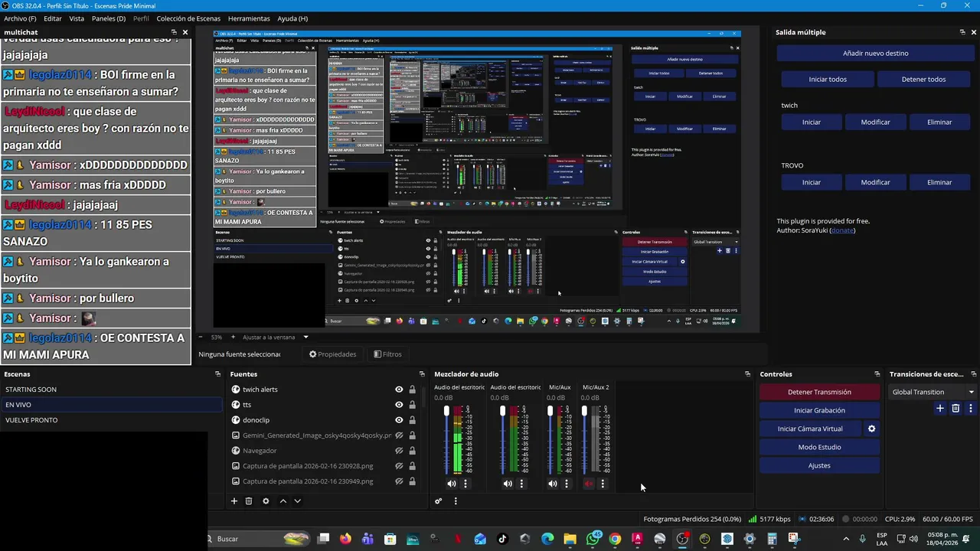Add a scene transition with the plus icon

point(940,409)
